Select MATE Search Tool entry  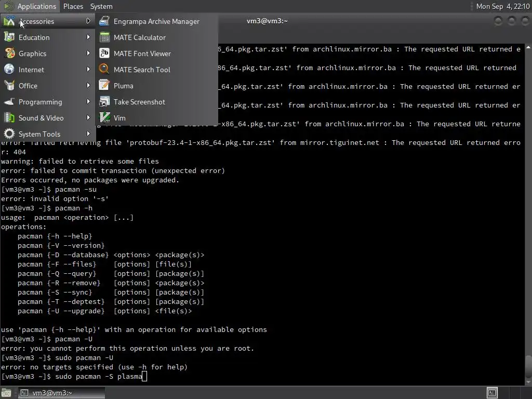156,70
